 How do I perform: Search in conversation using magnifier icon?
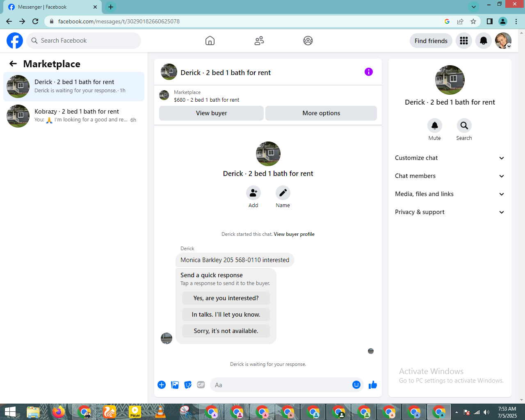(464, 126)
